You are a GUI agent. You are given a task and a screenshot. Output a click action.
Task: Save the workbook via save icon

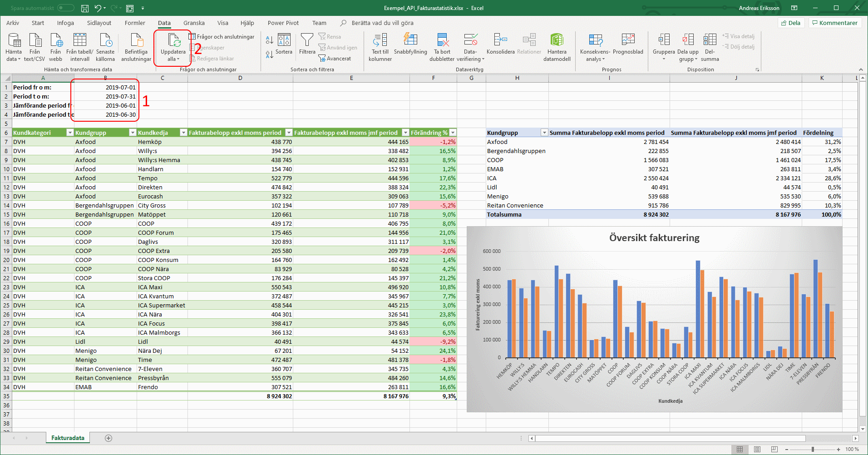click(85, 8)
